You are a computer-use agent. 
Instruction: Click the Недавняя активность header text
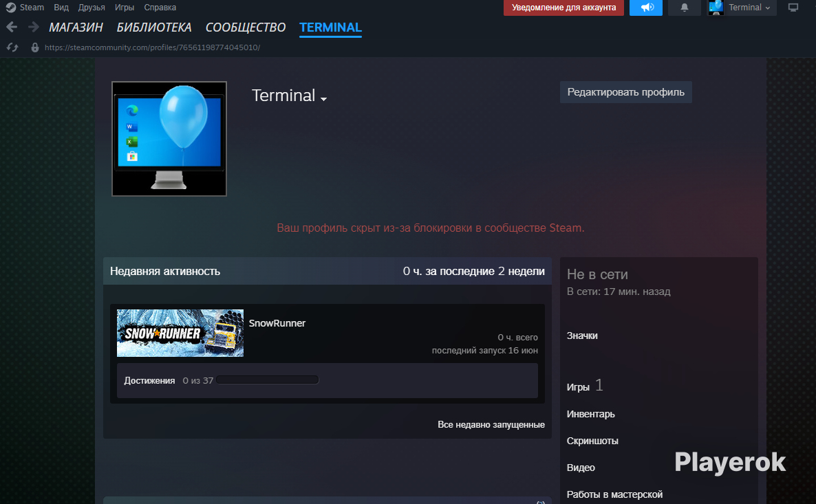coord(165,271)
